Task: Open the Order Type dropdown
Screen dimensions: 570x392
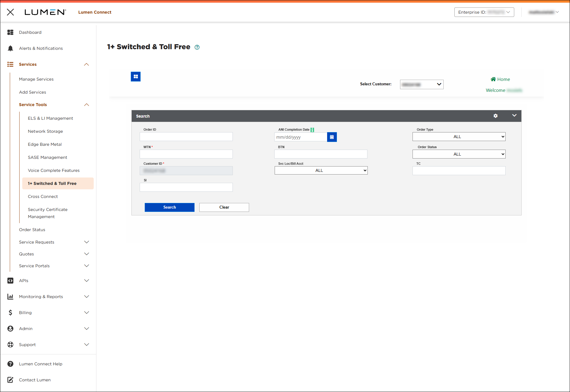Action: (459, 137)
